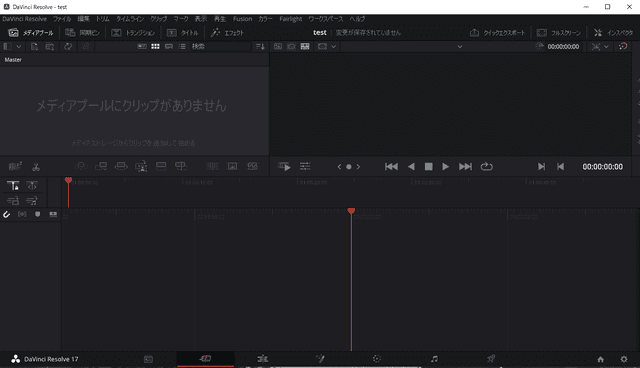Click the Smart Insert edit icon

[x=81, y=166]
